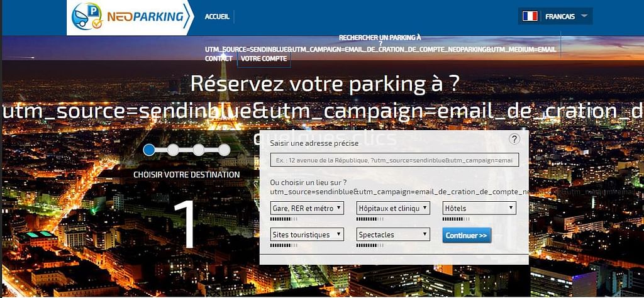Image resolution: width=644 pixels, height=298 pixels.
Task: Select the Votre Compte menu item
Action: click(x=264, y=58)
